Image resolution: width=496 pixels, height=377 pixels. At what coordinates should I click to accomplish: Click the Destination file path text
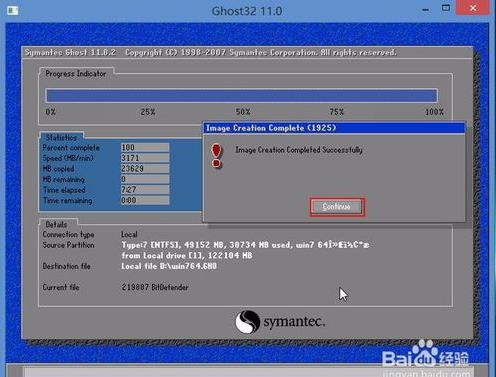point(169,266)
